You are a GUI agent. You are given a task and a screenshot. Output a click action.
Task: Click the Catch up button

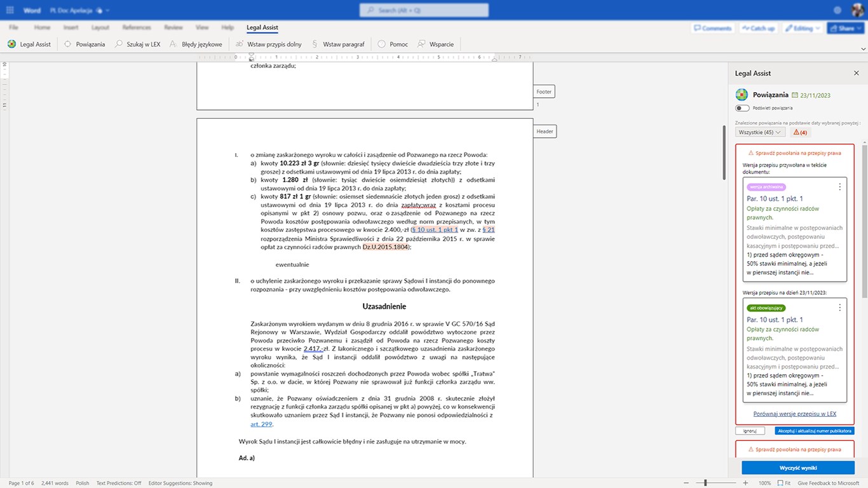pyautogui.click(x=758, y=29)
